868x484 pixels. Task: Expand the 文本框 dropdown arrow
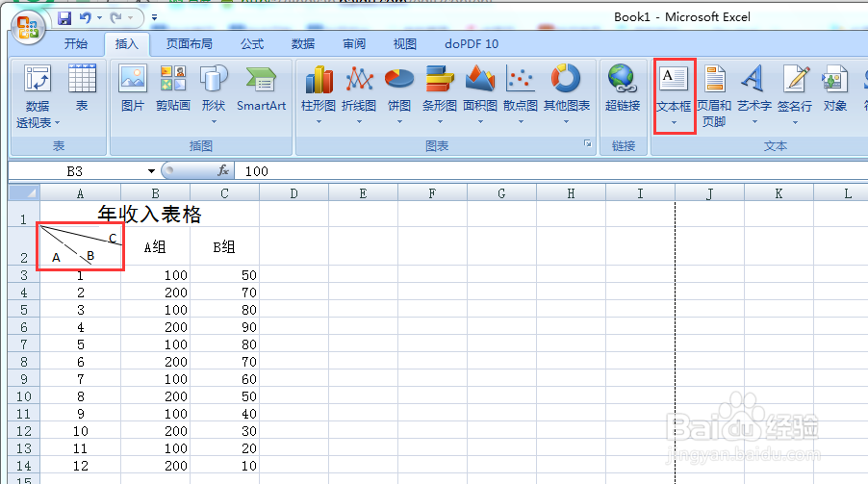[x=674, y=122]
